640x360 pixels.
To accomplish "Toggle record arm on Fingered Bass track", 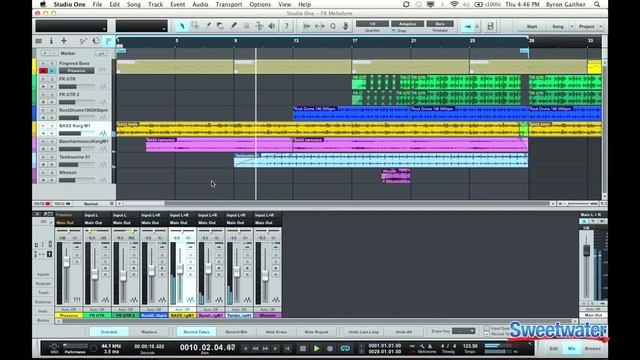I will [43, 71].
